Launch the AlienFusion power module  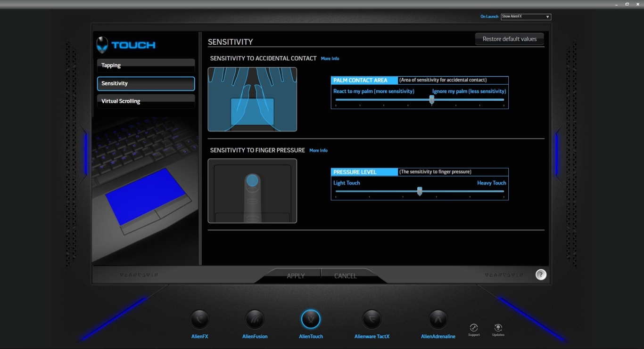coord(255,319)
